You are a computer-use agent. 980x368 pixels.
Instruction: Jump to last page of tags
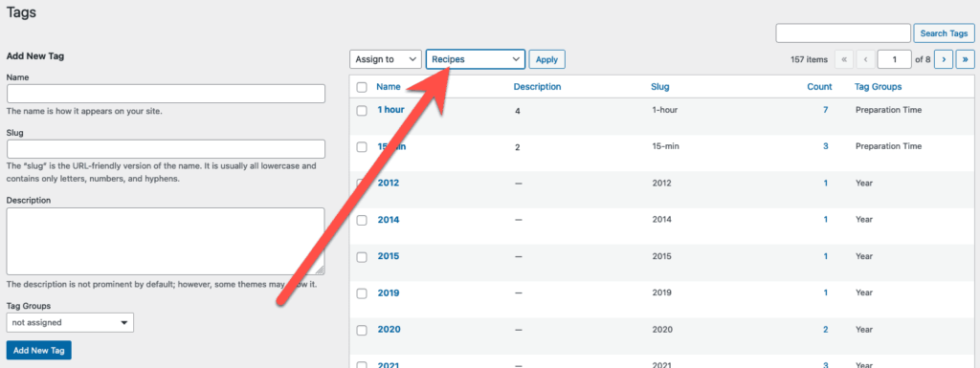pos(965,59)
